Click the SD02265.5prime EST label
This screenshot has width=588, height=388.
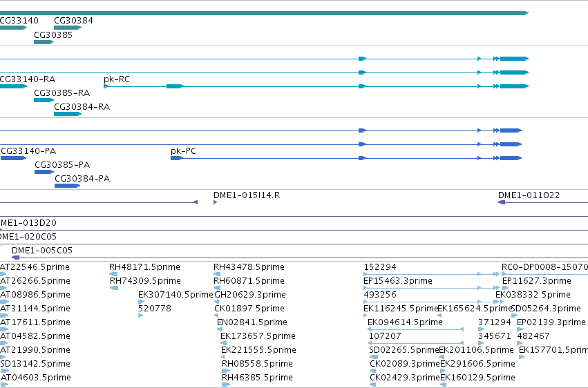pyautogui.click(x=404, y=350)
